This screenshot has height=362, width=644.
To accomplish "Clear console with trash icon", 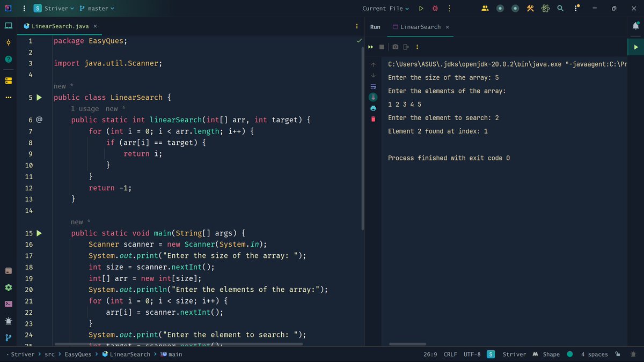I will (x=374, y=119).
